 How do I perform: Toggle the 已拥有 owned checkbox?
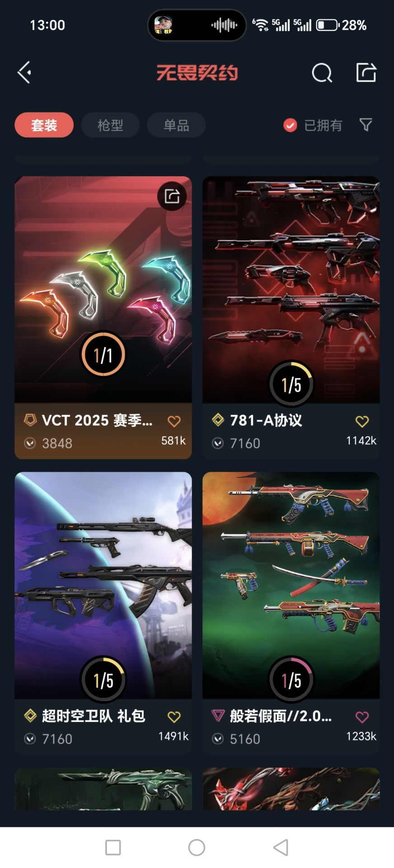click(290, 125)
